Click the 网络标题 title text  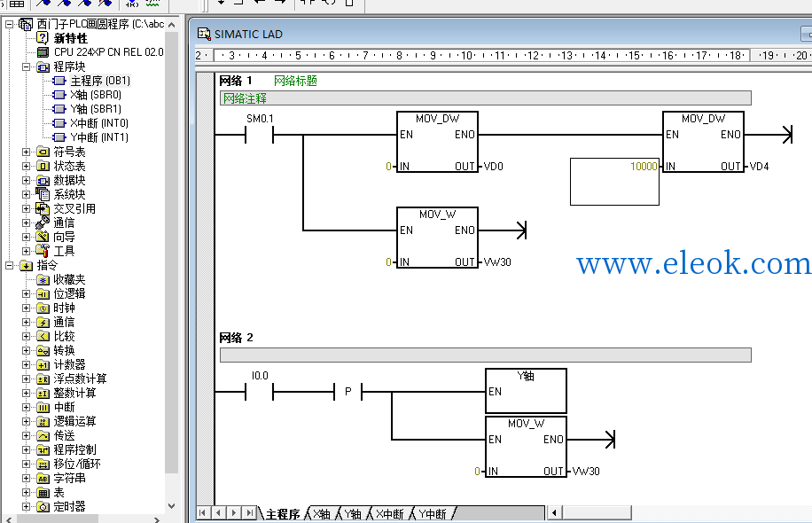tap(295, 81)
